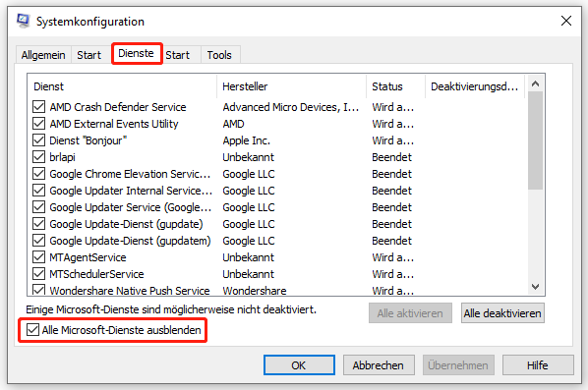588x390 pixels.
Task: Click the scroll down arrow of the list
Action: [x=536, y=287]
